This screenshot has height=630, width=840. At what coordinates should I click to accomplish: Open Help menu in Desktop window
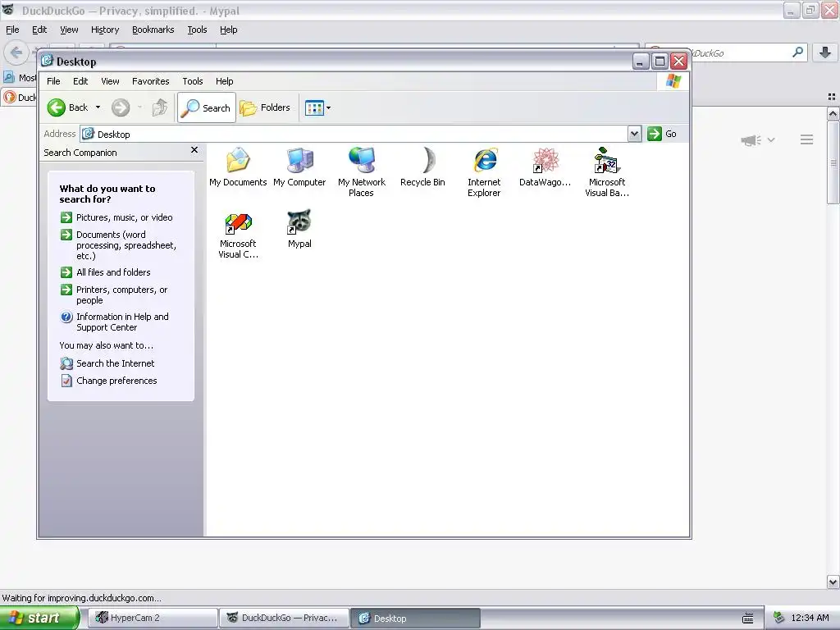225,81
